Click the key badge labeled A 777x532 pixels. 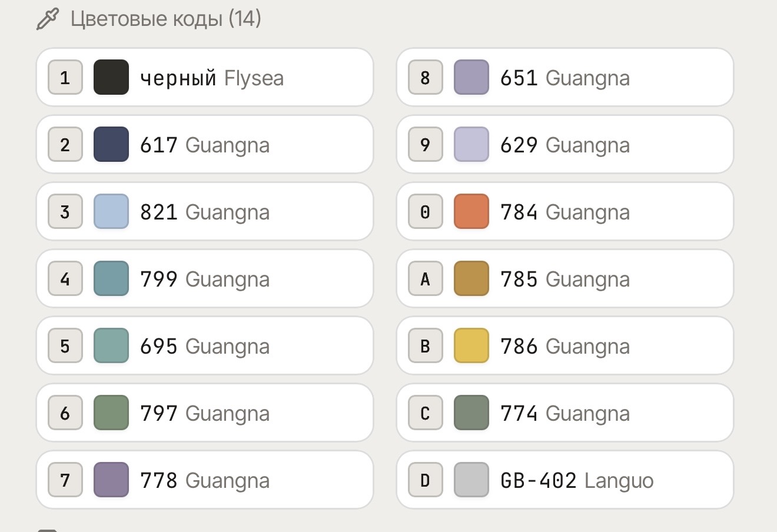pyautogui.click(x=426, y=278)
